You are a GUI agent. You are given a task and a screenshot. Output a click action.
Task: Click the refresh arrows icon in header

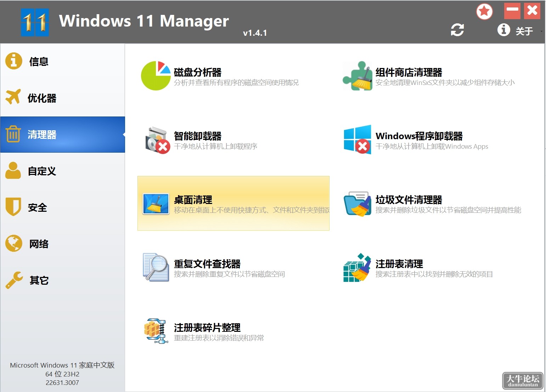pyautogui.click(x=457, y=30)
